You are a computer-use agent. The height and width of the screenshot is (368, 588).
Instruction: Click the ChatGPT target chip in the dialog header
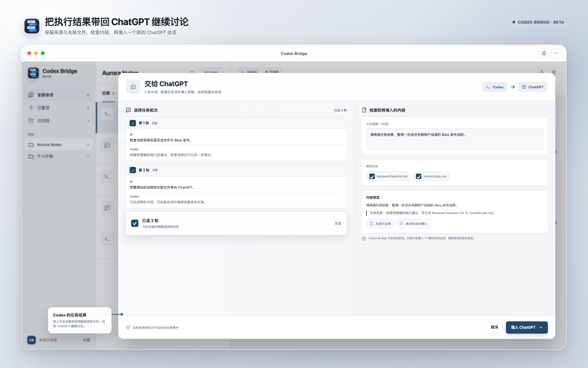click(x=533, y=87)
